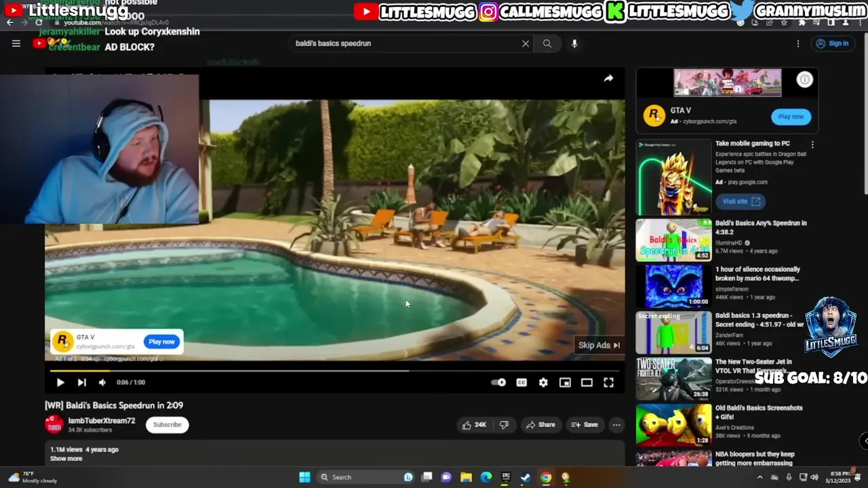
Task: Like the video with the 24K thumbs-up
Action: click(474, 425)
